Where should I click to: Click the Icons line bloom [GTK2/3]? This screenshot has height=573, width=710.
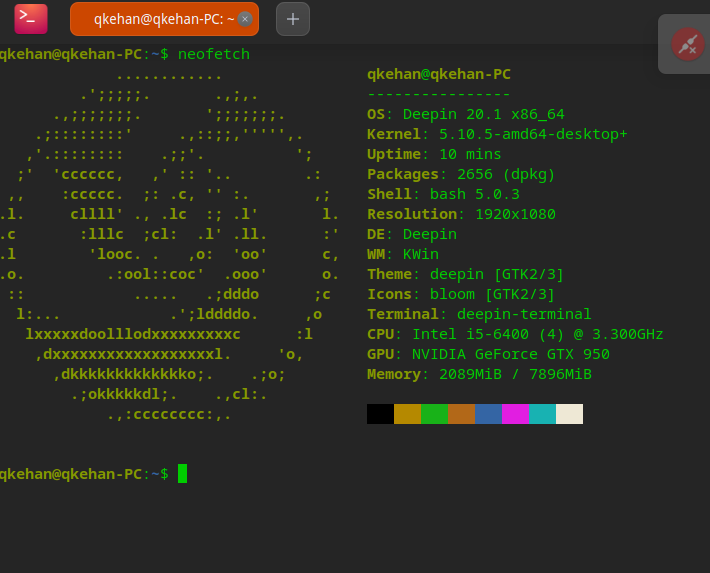pyautogui.click(x=461, y=294)
